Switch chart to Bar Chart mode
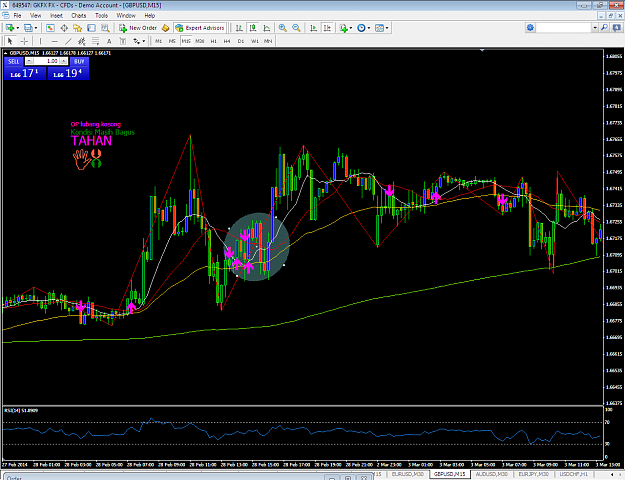Image resolution: width=625 pixels, height=480 pixels. [239, 28]
